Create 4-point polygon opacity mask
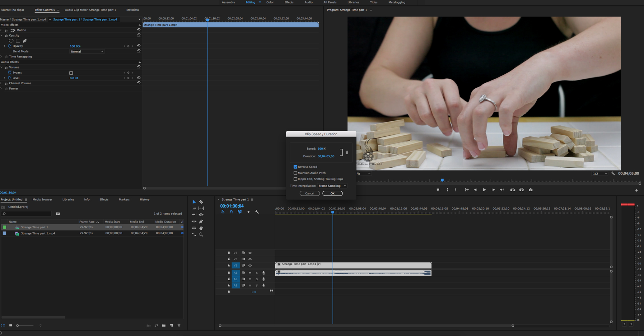 (18, 41)
